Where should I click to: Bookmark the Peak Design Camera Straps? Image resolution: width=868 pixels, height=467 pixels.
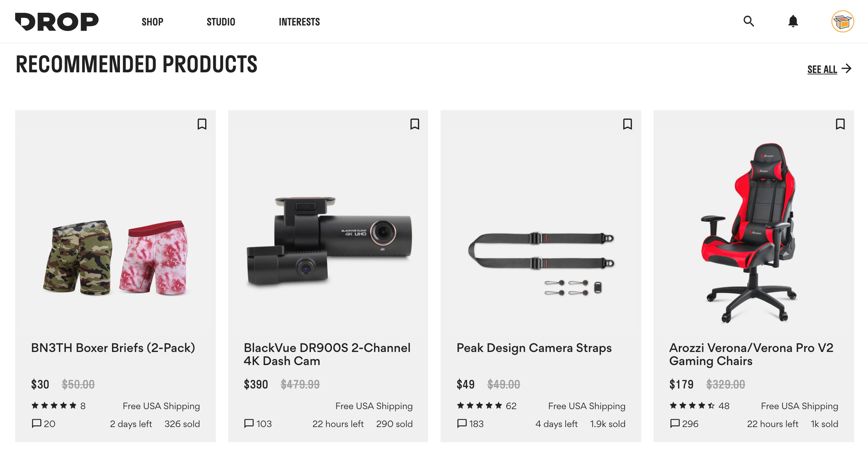(x=627, y=124)
